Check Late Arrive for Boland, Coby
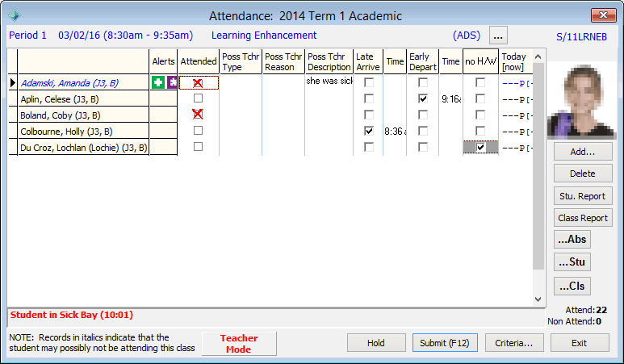Screen dimensions: 624x364 [x=369, y=115]
